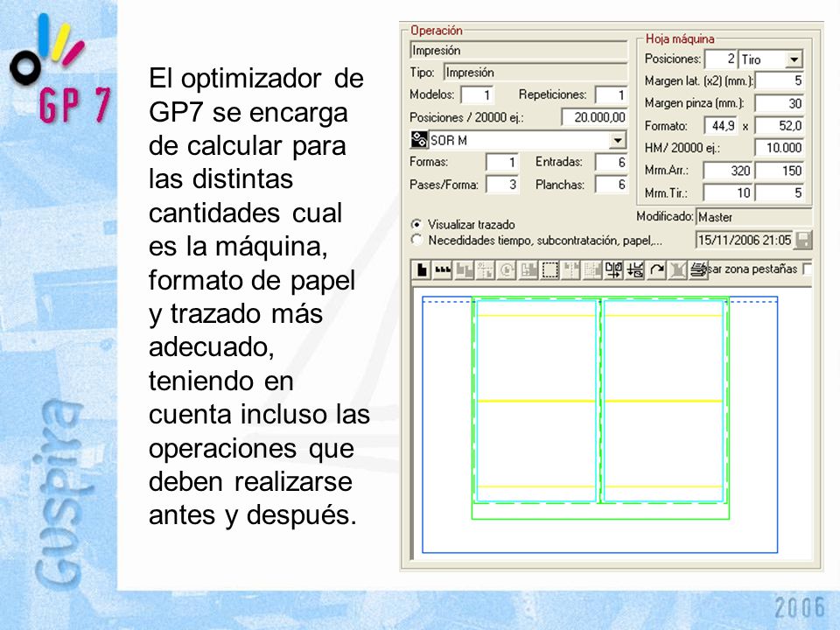This screenshot has width=840, height=630.
Task: Click the Margen pinza field
Action: pos(779,103)
